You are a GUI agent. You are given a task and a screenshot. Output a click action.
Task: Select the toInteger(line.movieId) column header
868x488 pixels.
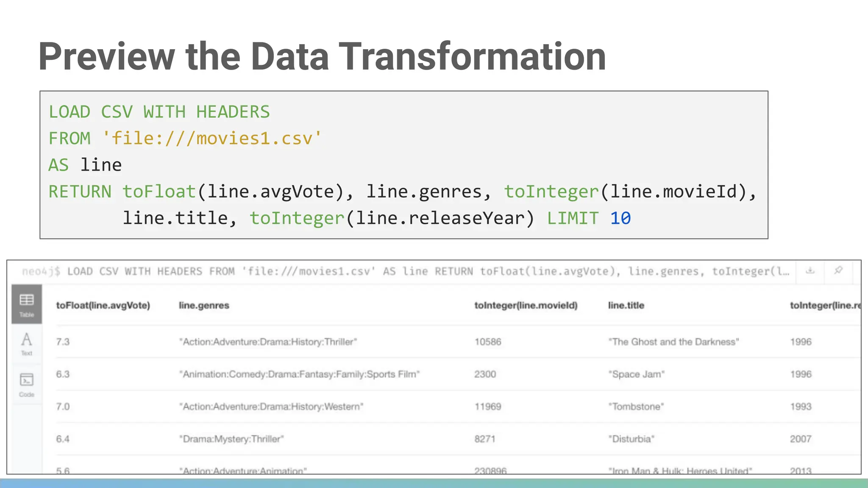pyautogui.click(x=526, y=305)
